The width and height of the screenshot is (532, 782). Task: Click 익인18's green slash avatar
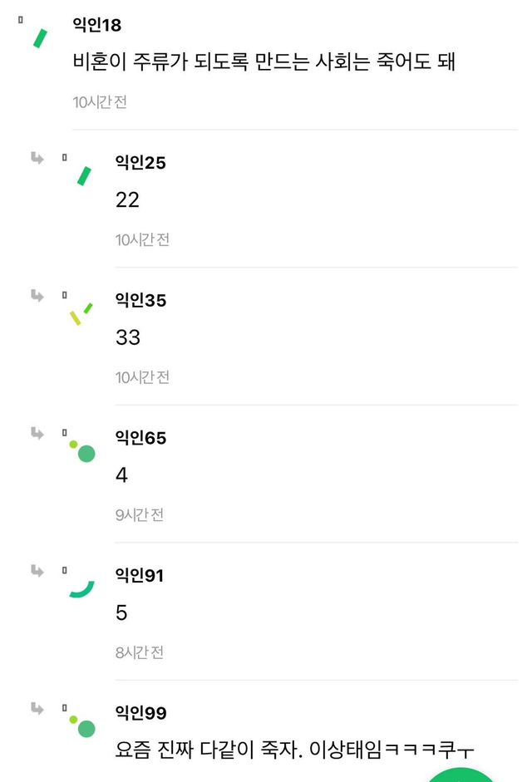(39, 37)
